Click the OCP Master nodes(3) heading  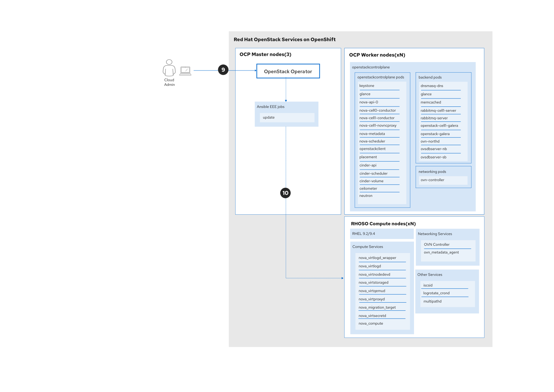point(265,54)
